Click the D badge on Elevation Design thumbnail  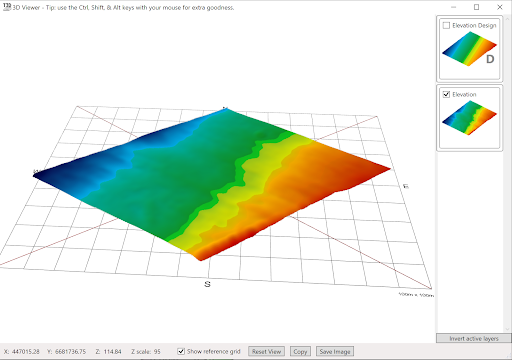490,59
